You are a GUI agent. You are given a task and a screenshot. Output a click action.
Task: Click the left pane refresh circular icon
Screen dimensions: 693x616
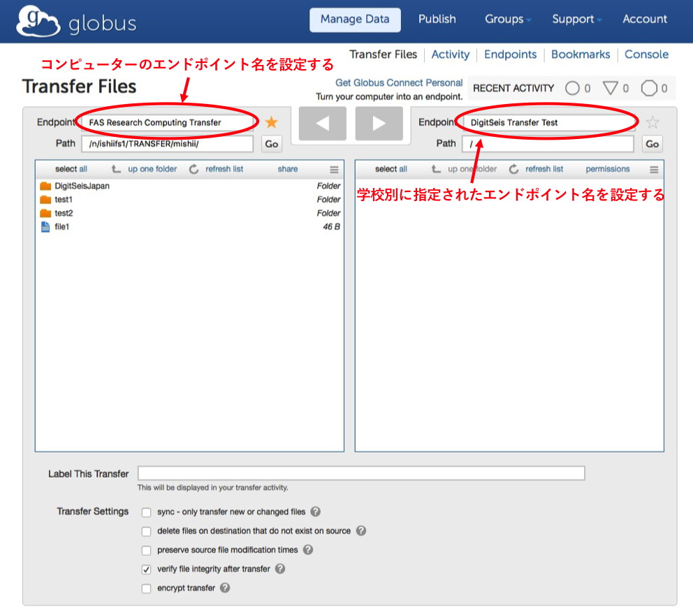(194, 169)
